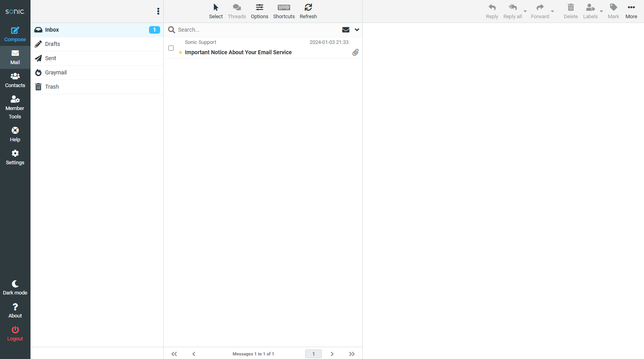Click the Reply all button

point(512,11)
